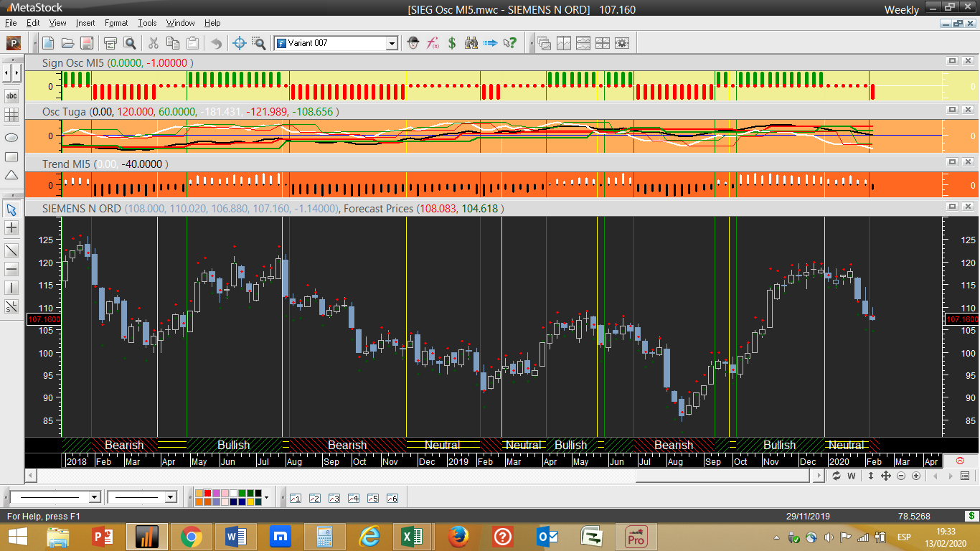Select the ellipse drawing tool
980x551 pixels.
11,136
